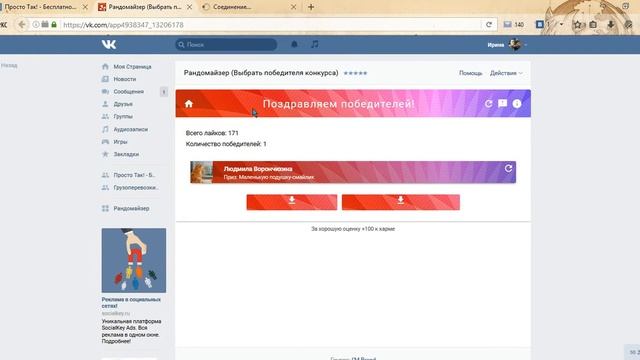640x360 pixels.
Task: Click the bookmark star icon in browser toolbar
Action: (x=577, y=25)
